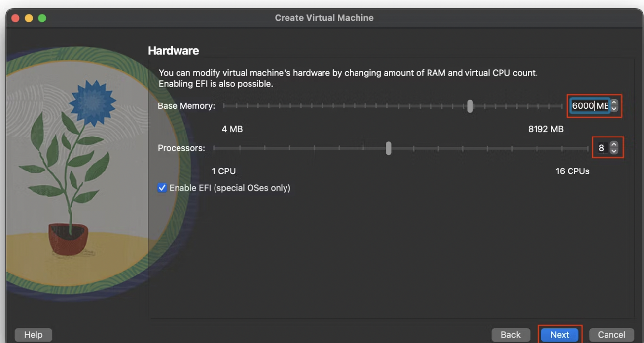Click the Processors count field showing 8
644x343 pixels.
pos(601,148)
